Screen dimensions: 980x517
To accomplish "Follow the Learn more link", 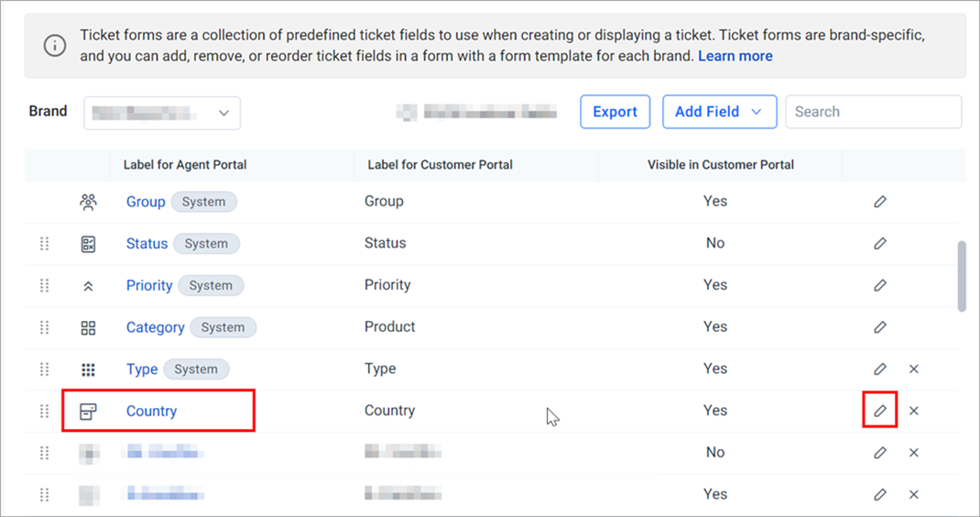I will 735,56.
